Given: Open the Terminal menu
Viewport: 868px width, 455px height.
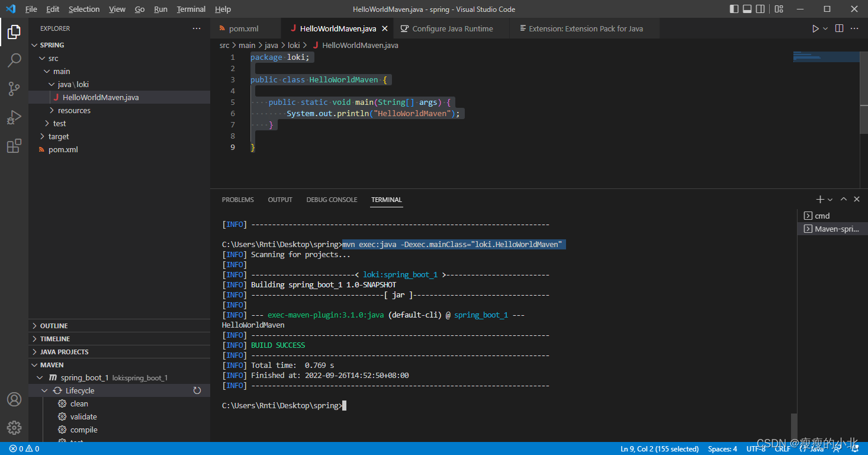Looking at the screenshot, I should pos(191,9).
